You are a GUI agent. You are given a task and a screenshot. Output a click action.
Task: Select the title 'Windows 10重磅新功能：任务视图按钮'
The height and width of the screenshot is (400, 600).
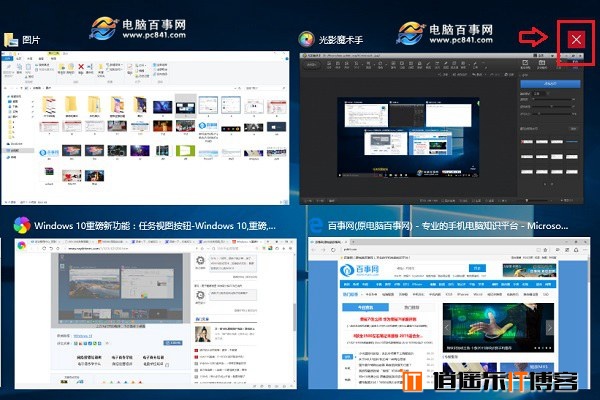(113, 226)
